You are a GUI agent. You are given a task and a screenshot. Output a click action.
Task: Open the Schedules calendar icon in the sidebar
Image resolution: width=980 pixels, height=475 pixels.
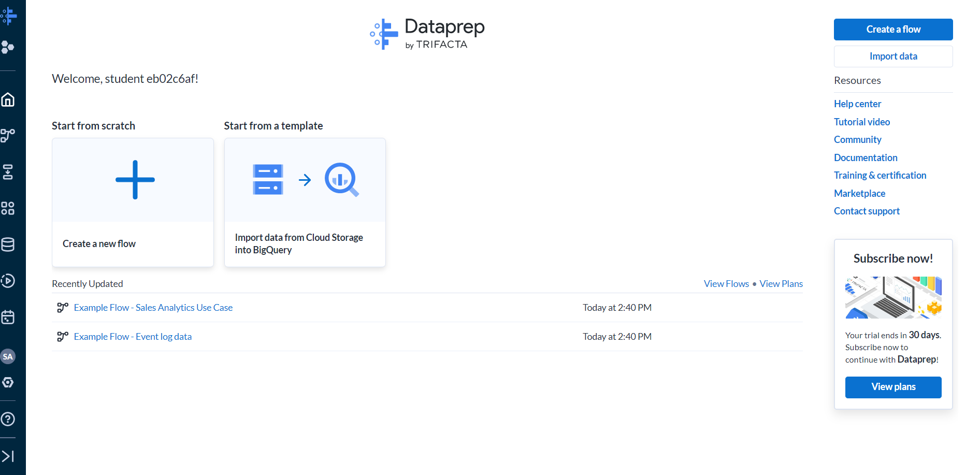[x=8, y=317]
